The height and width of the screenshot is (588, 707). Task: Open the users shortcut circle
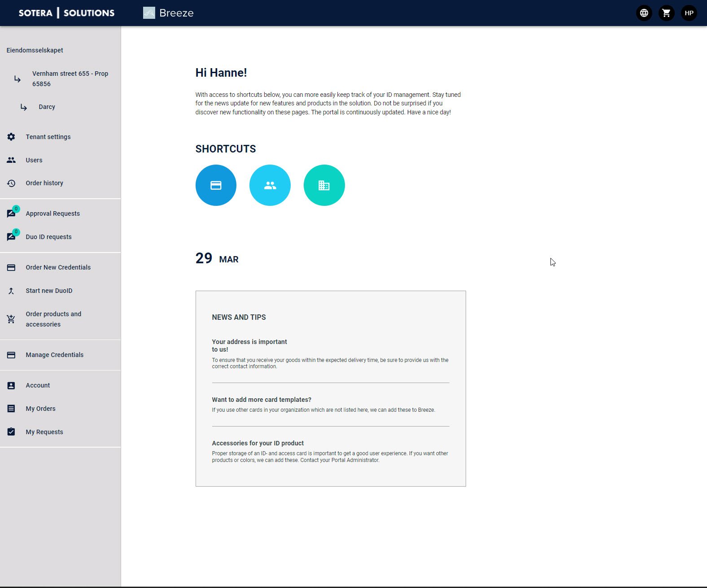click(x=270, y=185)
